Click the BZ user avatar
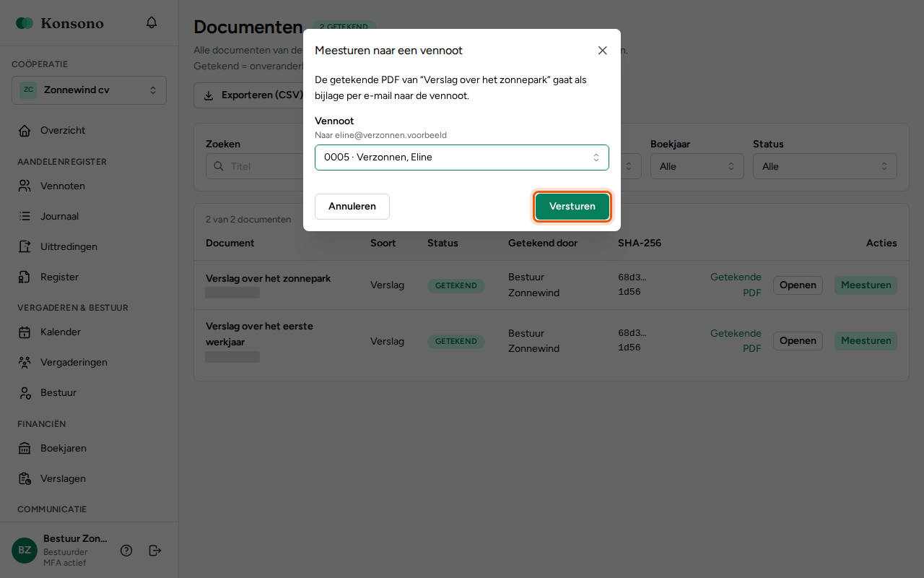This screenshot has width=924, height=578. [x=25, y=551]
